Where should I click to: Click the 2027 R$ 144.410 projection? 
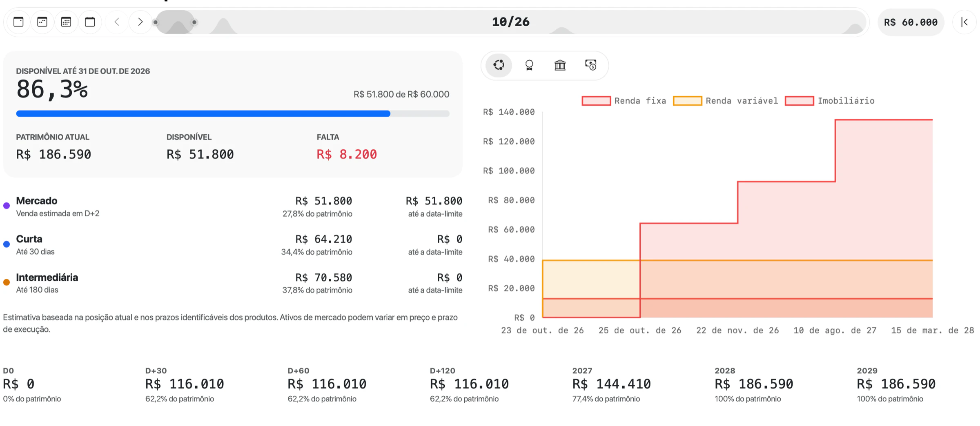coord(612,384)
